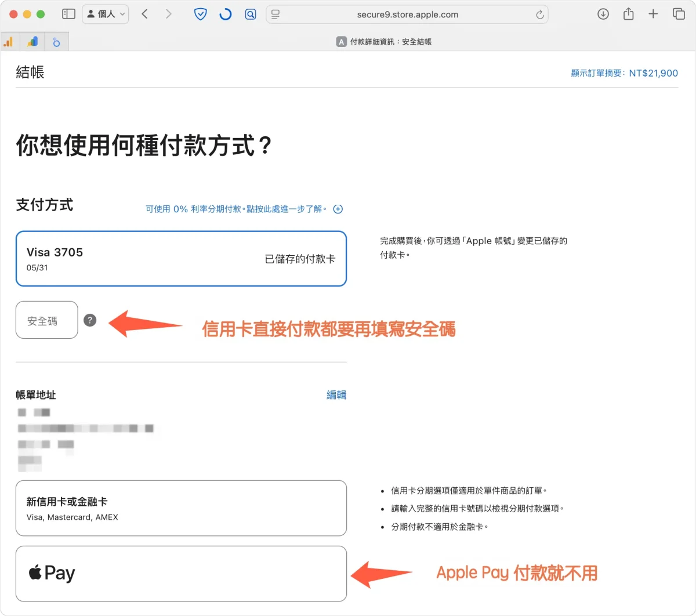Click the reader view icon in address bar

275,15
